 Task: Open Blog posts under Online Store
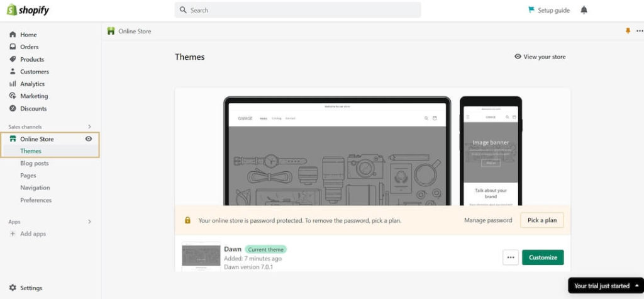coord(35,163)
